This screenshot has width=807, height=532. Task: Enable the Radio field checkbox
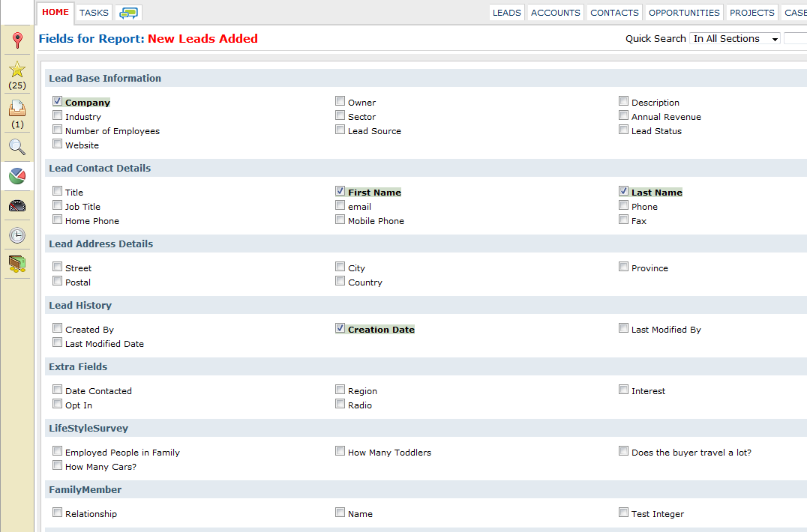340,404
